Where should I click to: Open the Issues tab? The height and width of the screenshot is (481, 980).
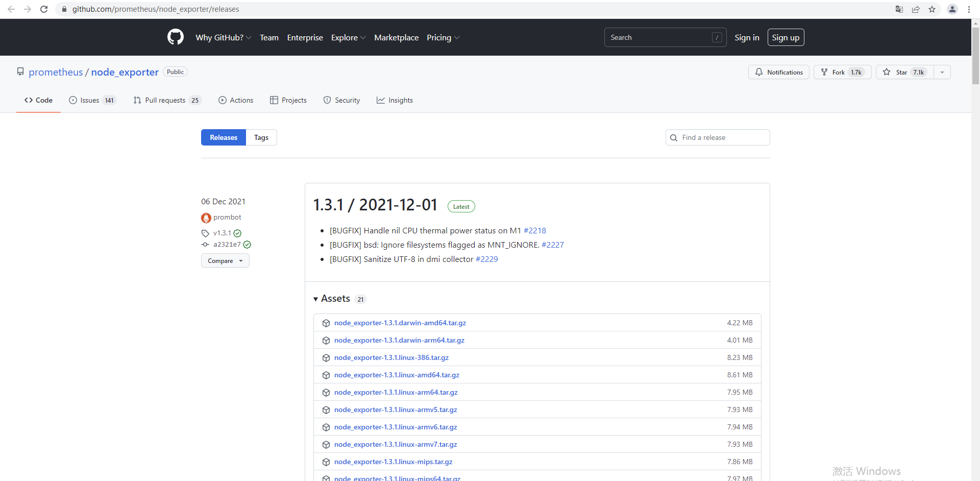[92, 100]
